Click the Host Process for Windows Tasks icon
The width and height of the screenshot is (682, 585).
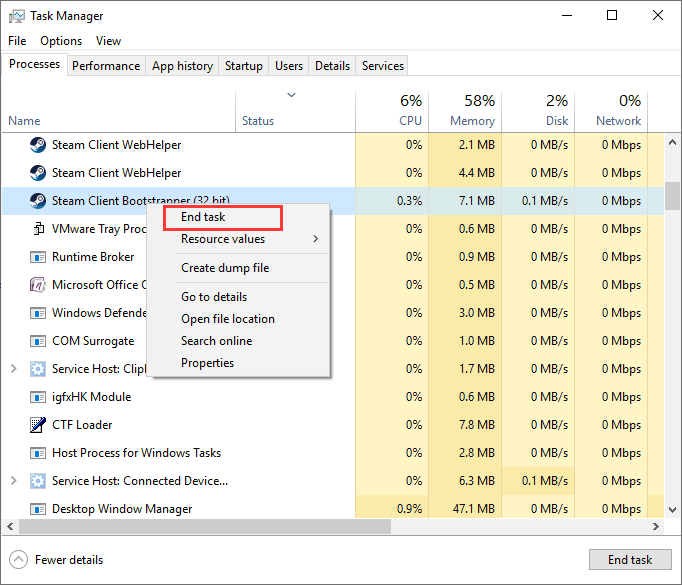pyautogui.click(x=38, y=453)
